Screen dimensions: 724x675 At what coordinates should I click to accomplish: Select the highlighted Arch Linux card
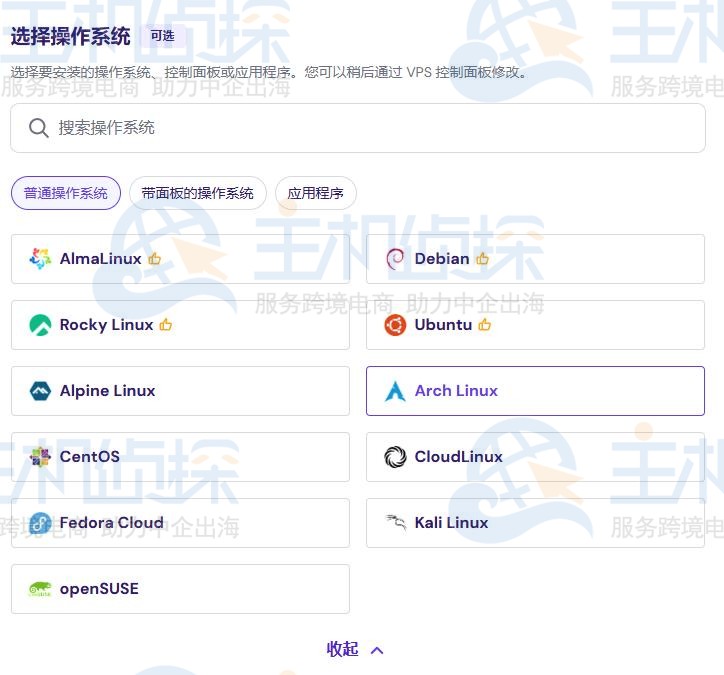(535, 391)
